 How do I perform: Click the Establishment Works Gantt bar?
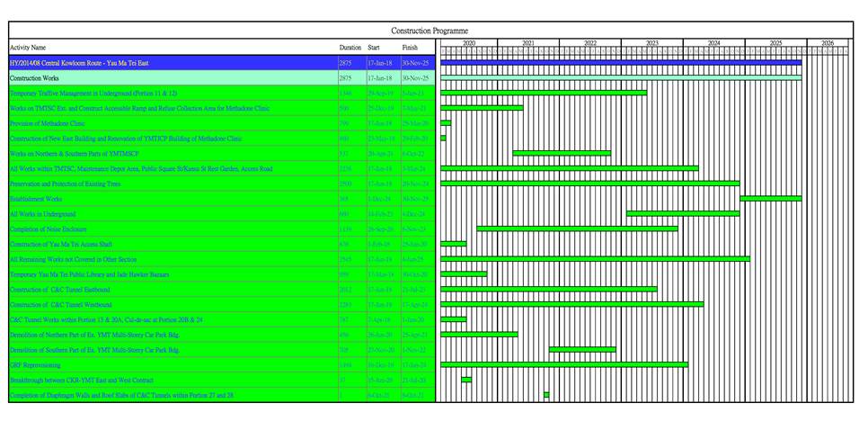tap(770, 199)
